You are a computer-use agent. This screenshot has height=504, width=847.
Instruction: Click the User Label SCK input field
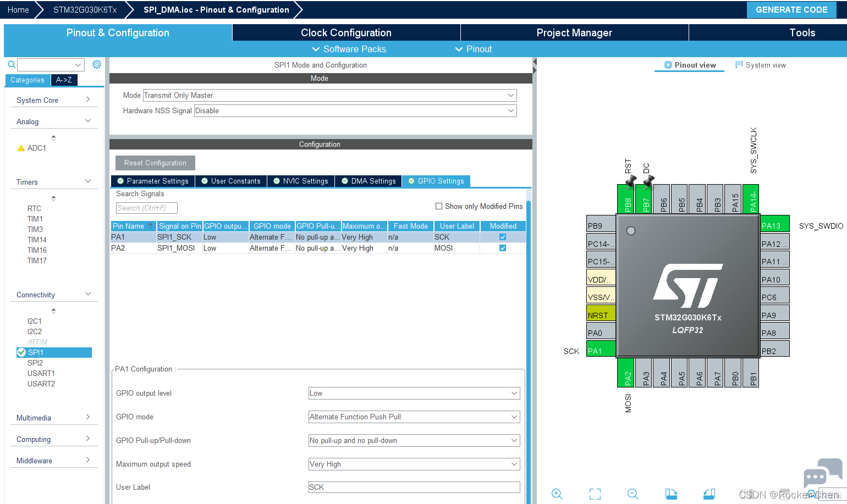pos(414,487)
